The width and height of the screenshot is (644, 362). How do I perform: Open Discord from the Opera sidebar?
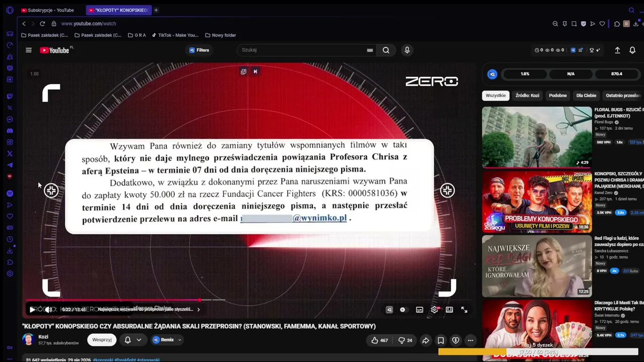10,131
